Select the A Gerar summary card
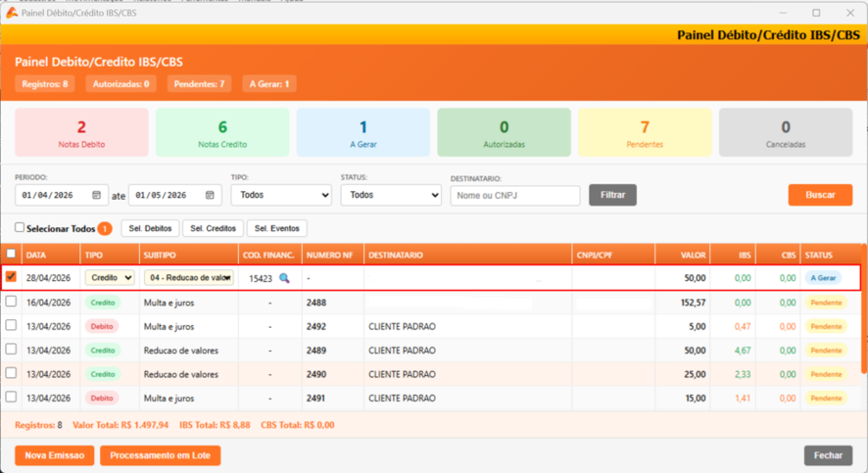This screenshot has height=473, width=868. [x=363, y=133]
